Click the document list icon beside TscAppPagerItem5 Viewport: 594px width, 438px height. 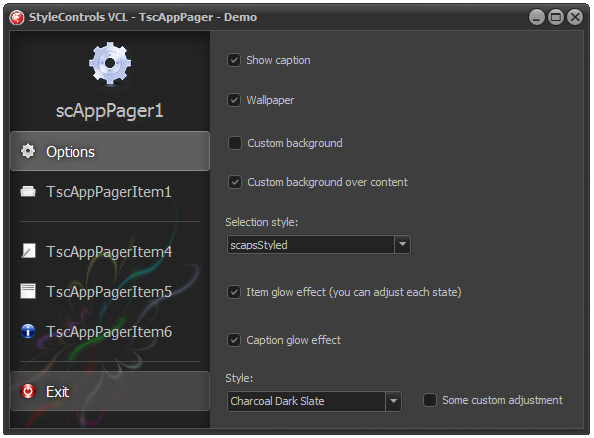click(28, 291)
